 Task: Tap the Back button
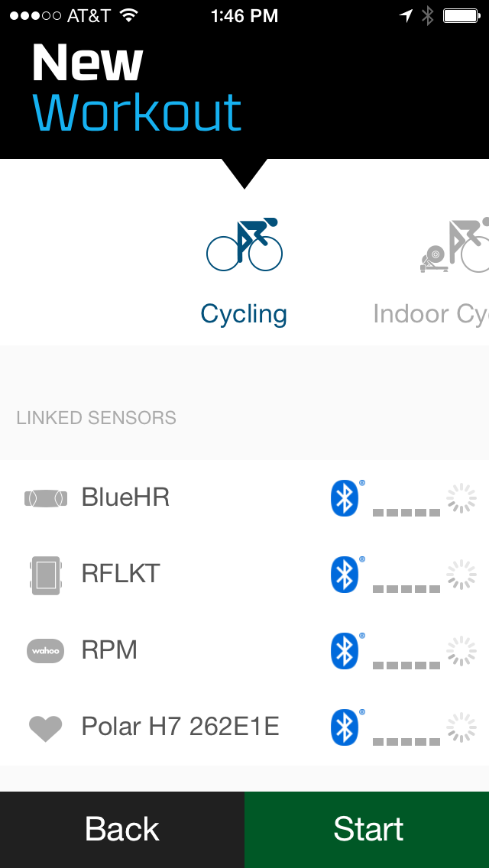[121, 829]
